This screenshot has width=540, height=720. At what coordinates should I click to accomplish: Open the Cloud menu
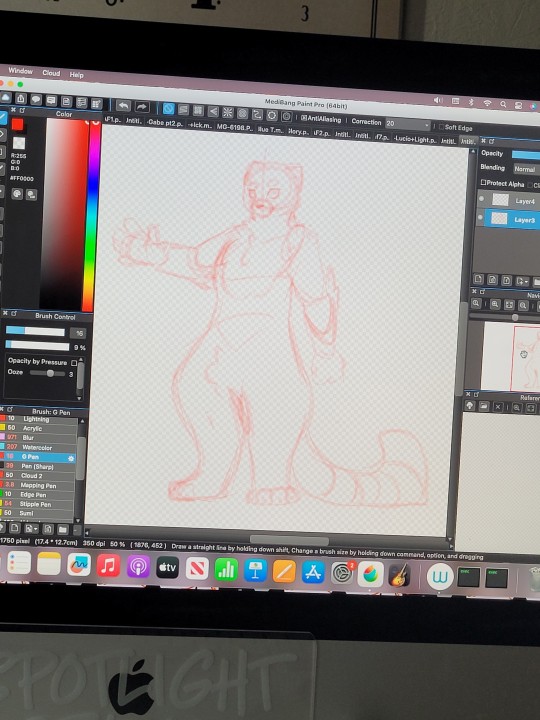pos(51,73)
